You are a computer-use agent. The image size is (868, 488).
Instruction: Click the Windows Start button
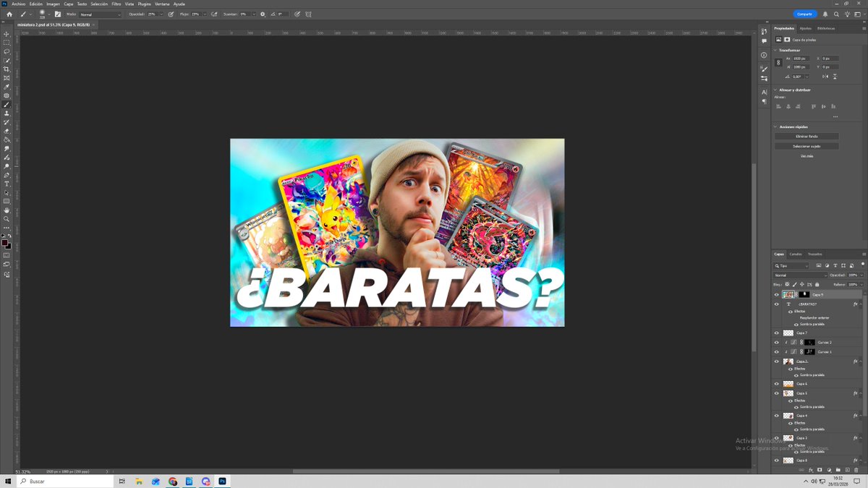[x=7, y=481]
